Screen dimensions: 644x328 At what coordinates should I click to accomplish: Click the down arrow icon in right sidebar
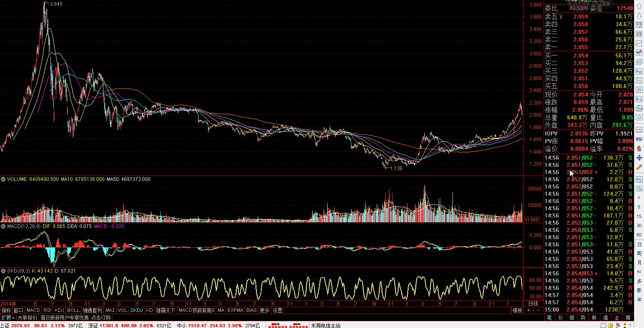click(x=639, y=16)
